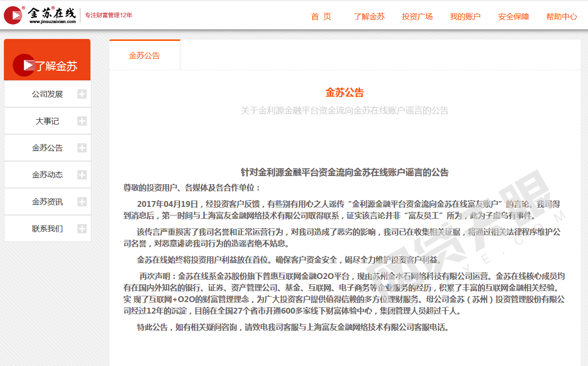Expand the 公司发展 plus icon
The height and width of the screenshot is (366, 588).
(x=82, y=94)
